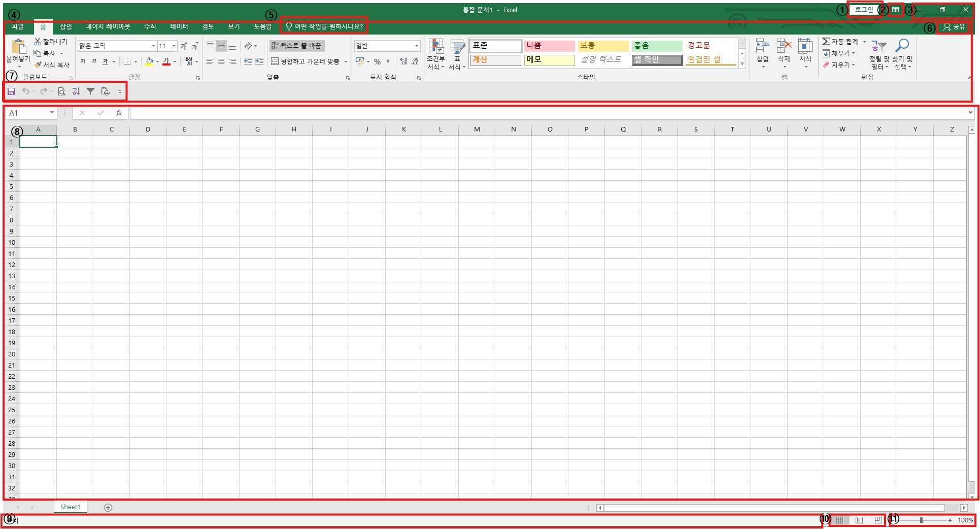
Task: Click the Paste (붙여넣기) clipboard icon
Action: (x=19, y=46)
